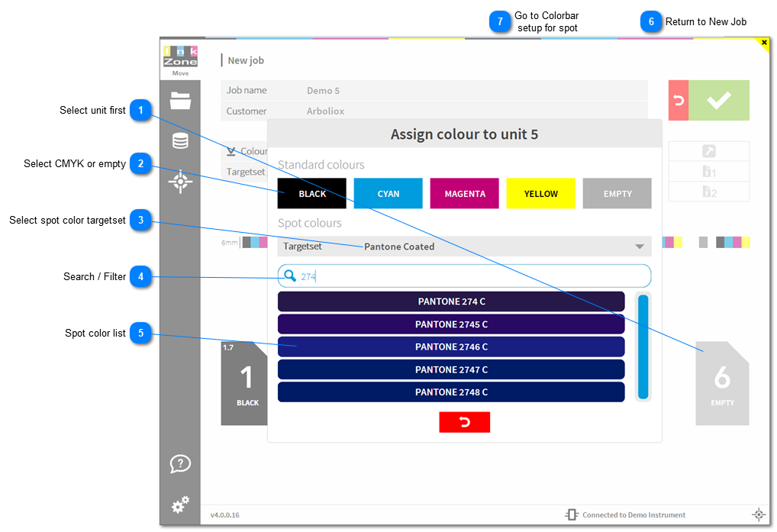Click 'Connected to Demo Instrument' text
777x532 pixels.
pyautogui.click(x=634, y=514)
